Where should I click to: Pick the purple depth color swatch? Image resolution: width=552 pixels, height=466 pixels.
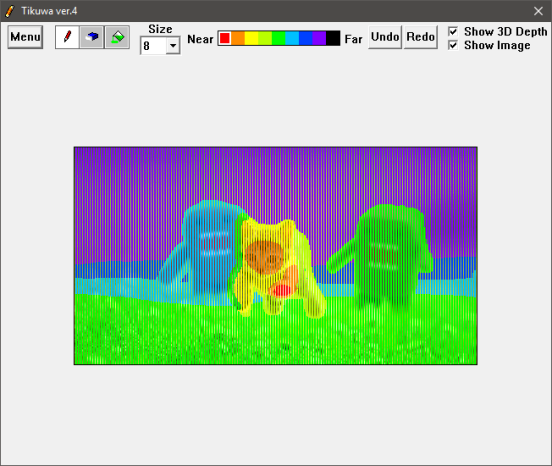tap(319, 38)
